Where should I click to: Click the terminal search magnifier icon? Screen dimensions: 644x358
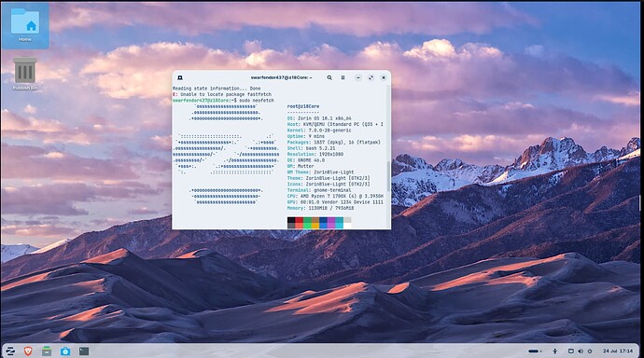(x=329, y=77)
